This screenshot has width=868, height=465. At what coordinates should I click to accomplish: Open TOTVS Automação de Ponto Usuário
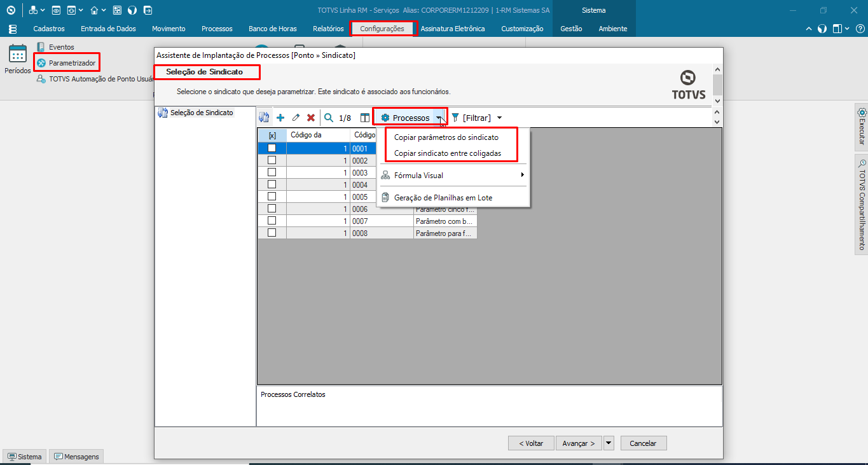95,79
